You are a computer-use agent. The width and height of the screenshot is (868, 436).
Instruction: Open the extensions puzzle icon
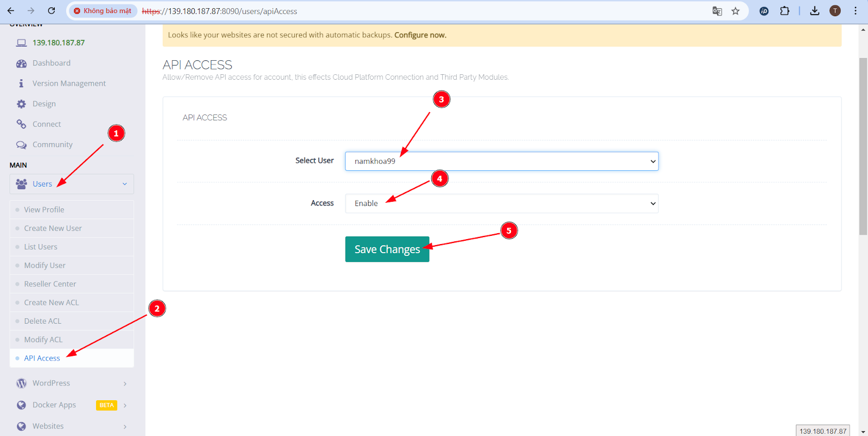pyautogui.click(x=784, y=11)
